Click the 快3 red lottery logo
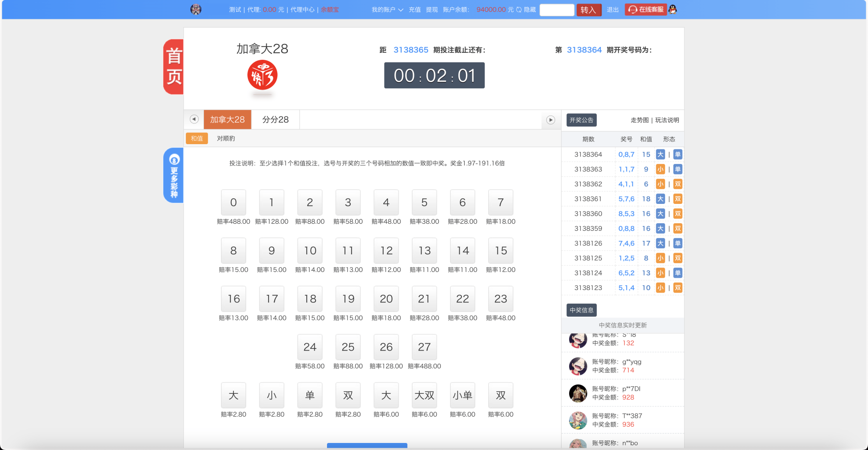Viewport: 868px width, 450px height. [262, 76]
